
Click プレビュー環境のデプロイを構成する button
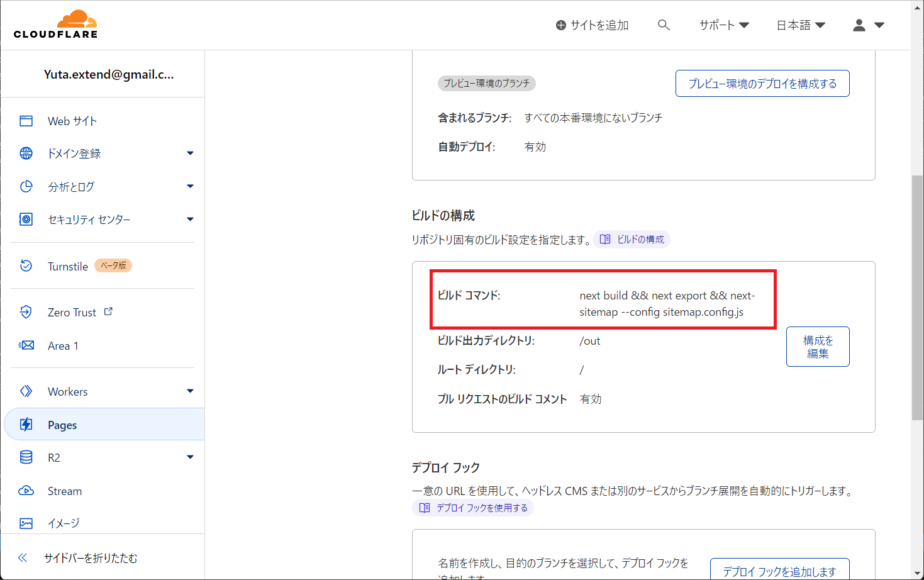pos(762,84)
